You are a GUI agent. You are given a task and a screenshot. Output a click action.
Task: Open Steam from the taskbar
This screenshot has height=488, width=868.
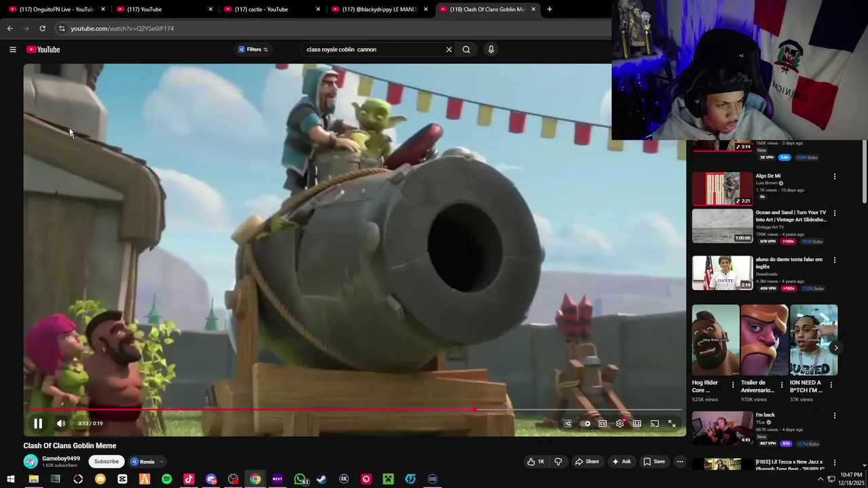pos(321,479)
